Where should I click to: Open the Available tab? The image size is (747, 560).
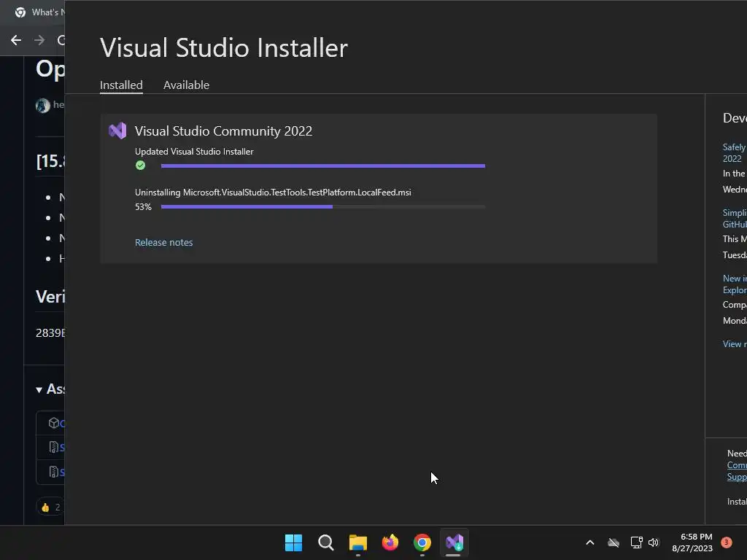(186, 85)
